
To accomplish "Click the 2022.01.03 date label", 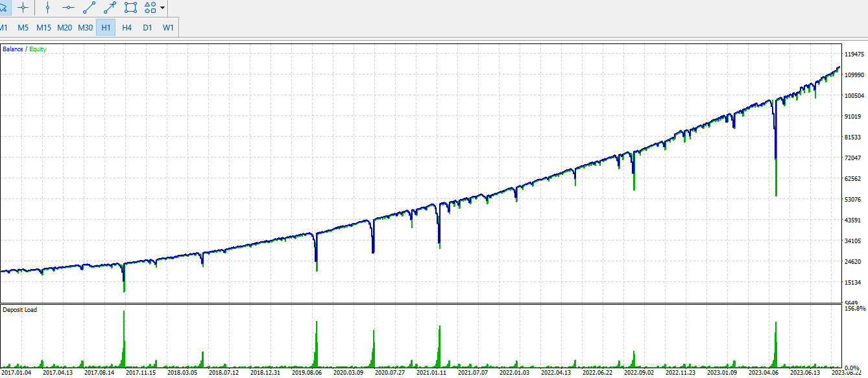I will click(514, 373).
